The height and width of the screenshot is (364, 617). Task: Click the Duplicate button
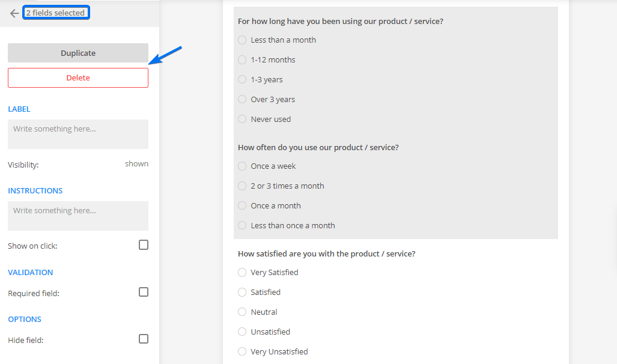coord(78,53)
